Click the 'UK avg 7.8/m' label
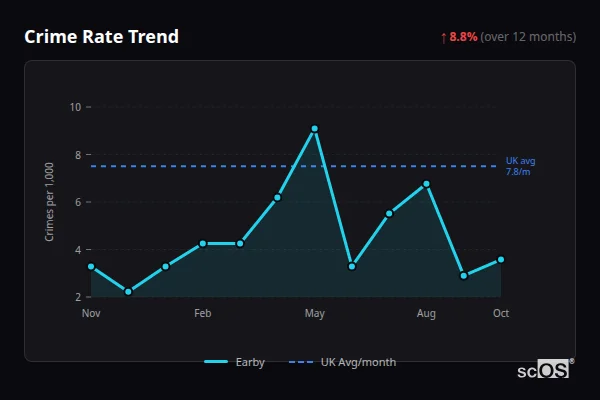Screen dimensions: 600x400 pyautogui.click(x=520, y=166)
